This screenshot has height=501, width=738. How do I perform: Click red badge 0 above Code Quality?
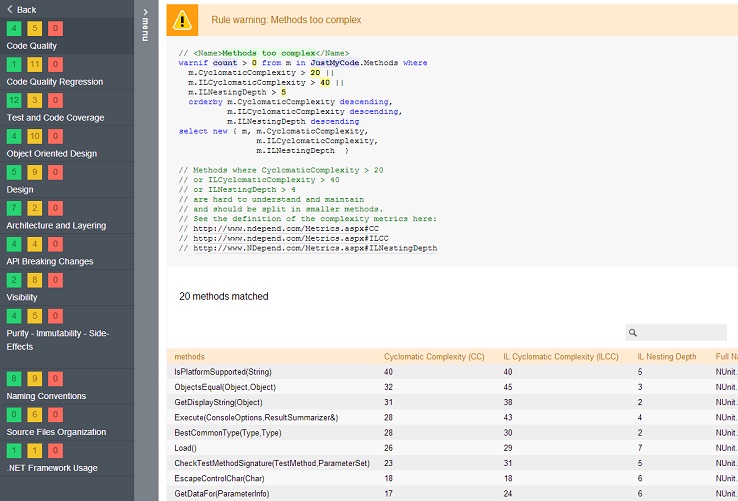pos(55,28)
